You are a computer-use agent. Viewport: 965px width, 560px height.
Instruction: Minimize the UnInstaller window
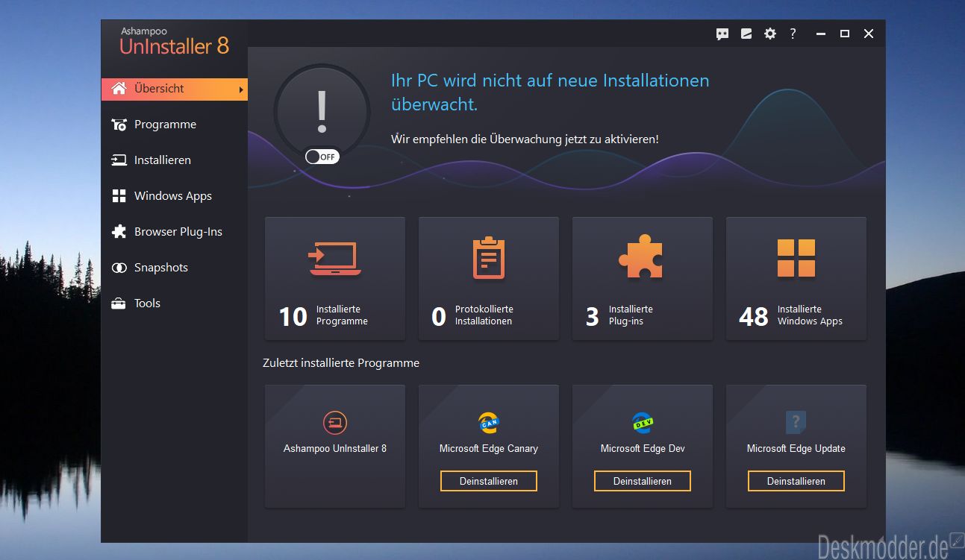[821, 34]
